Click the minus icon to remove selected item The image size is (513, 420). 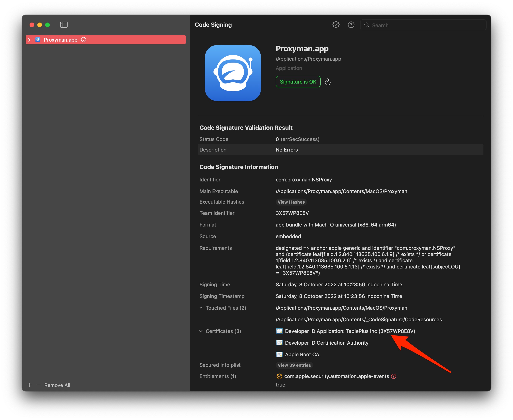(x=39, y=385)
